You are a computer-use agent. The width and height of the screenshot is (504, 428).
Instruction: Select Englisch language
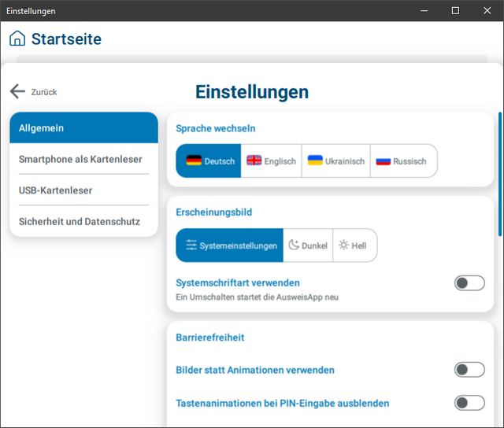pyautogui.click(x=271, y=160)
